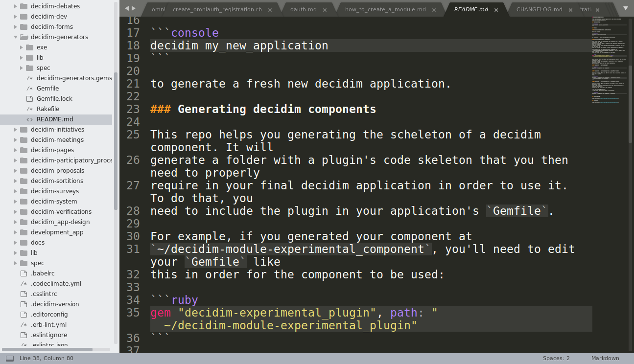The width and height of the screenshot is (634, 364).
Task: Click line number 23 in the gutter
Action: tap(133, 109)
